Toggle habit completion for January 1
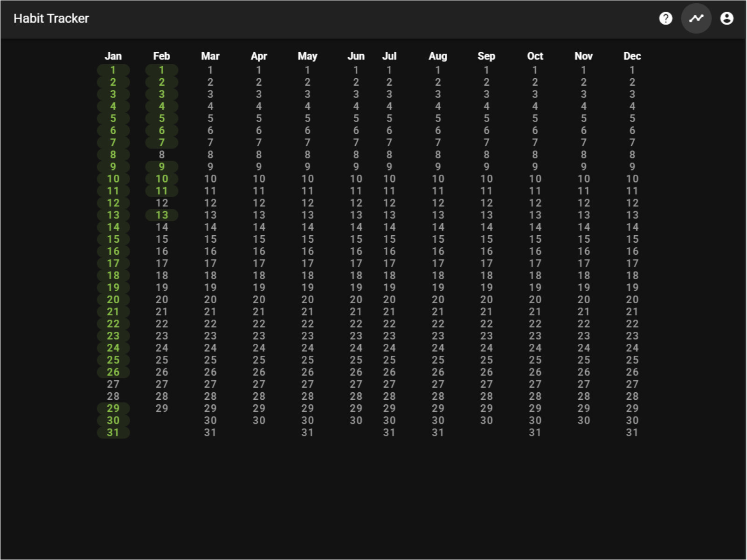Viewport: 747px width, 560px height. pos(113,70)
